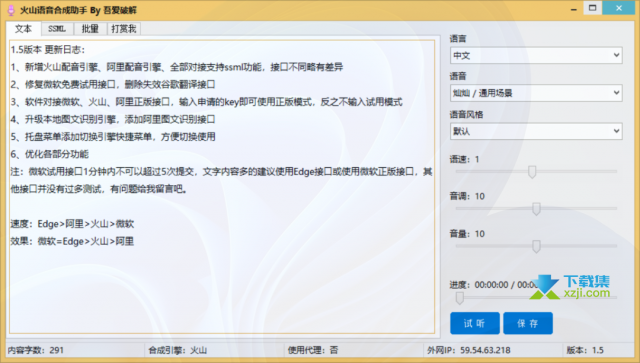
Task: Open the 语音 dropdown showing 灿灿 / 通用场景
Action: click(x=536, y=93)
